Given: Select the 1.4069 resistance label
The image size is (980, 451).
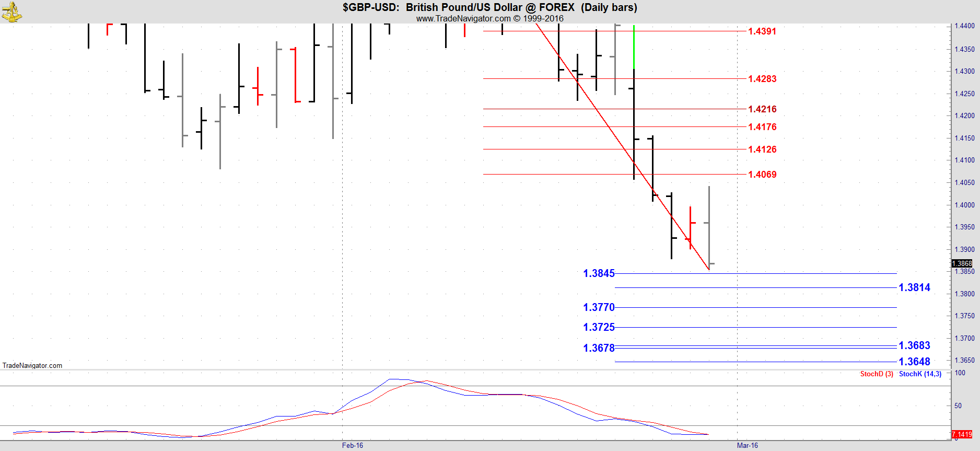Looking at the screenshot, I should pyautogui.click(x=762, y=175).
